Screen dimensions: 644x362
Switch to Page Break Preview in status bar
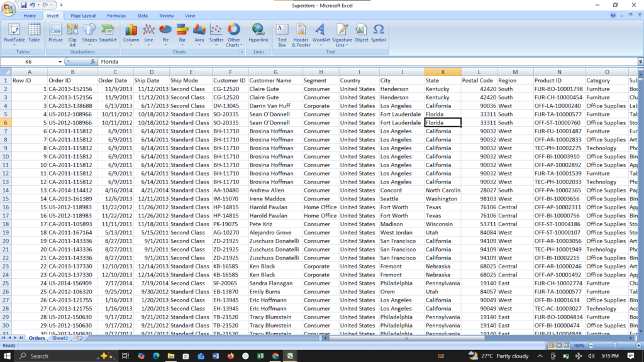click(x=567, y=346)
